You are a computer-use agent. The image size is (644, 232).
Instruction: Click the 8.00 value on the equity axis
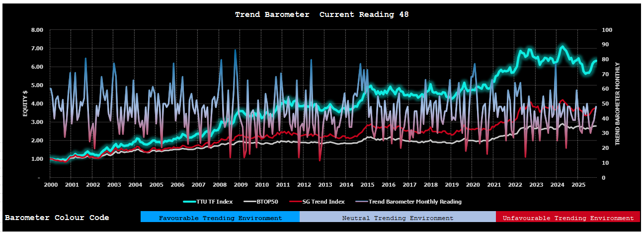pos(37,30)
